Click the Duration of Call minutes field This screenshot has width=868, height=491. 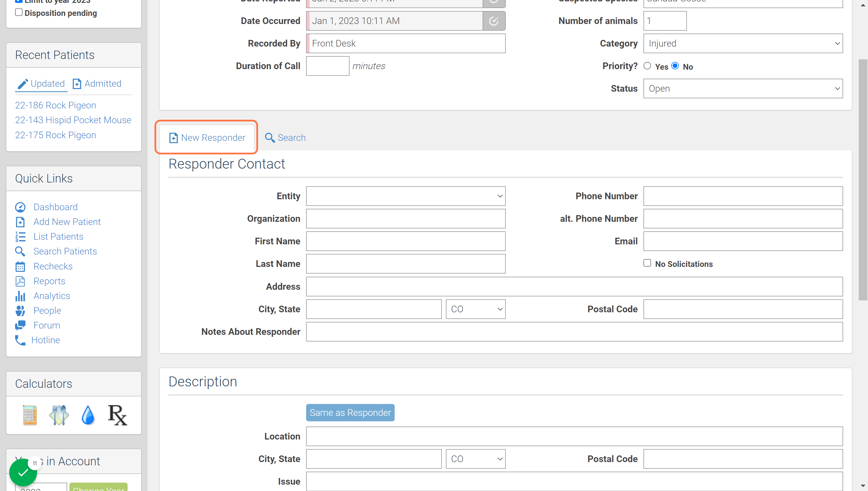[x=328, y=66]
